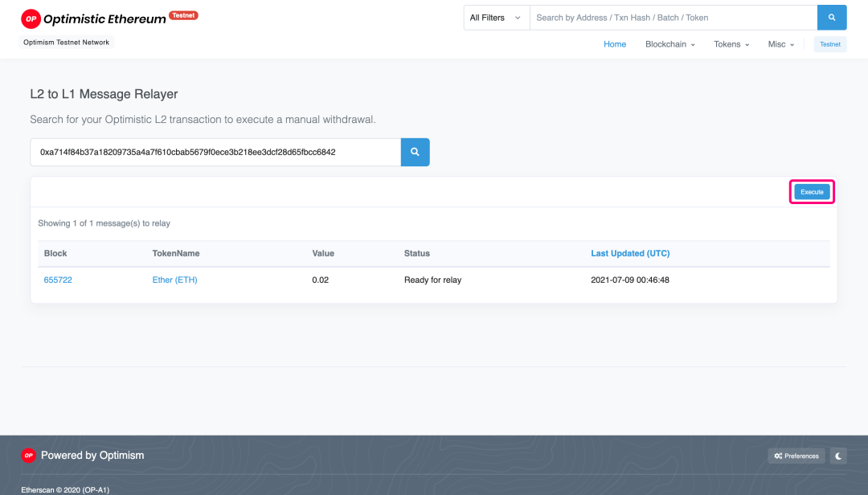The image size is (868, 495).
Task: Expand the Tokens menu
Action: pos(731,44)
